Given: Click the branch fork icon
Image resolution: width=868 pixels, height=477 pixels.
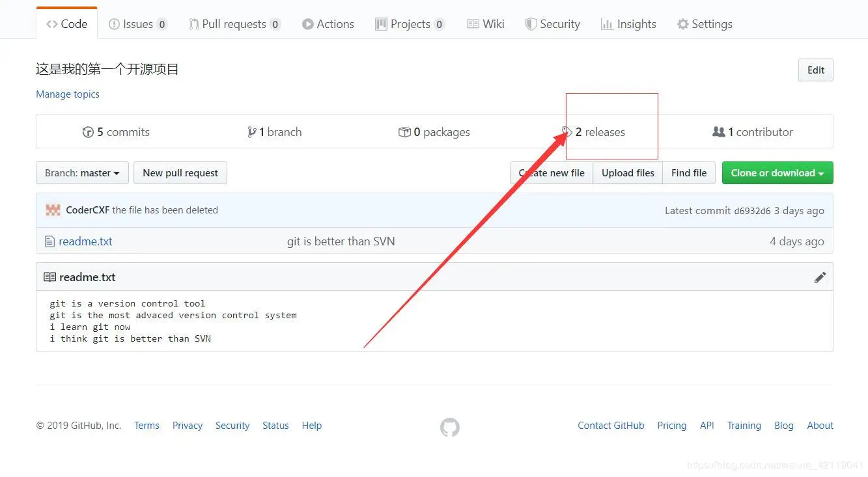Looking at the screenshot, I should coord(251,132).
